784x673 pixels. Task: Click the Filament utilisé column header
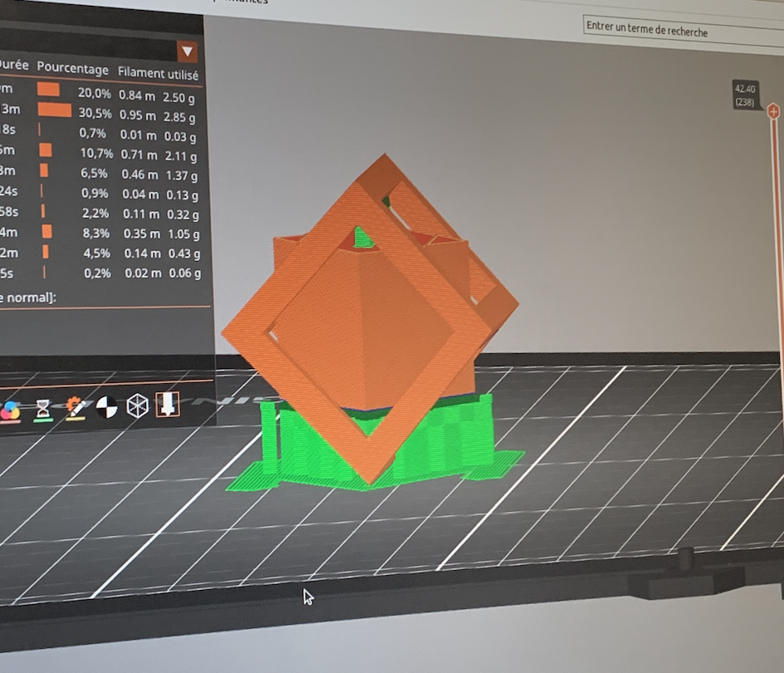tap(158, 74)
